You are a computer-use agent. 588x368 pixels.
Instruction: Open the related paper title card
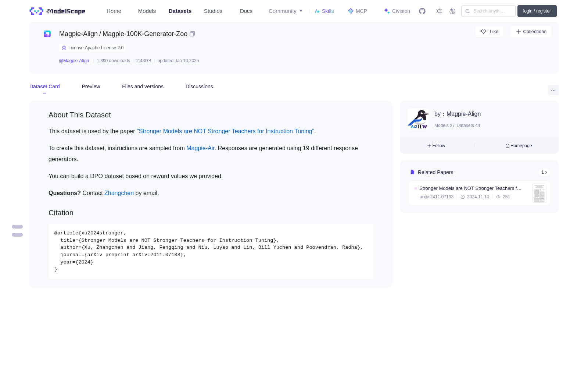click(470, 188)
